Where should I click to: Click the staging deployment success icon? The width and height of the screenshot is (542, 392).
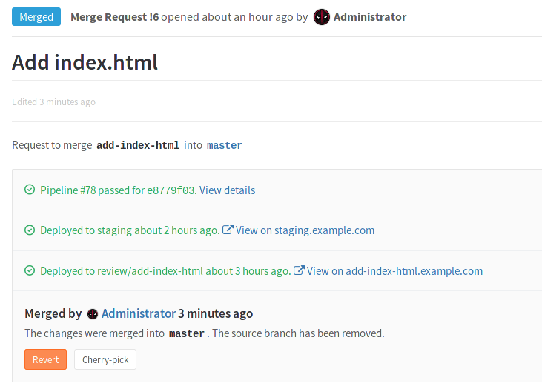tap(30, 230)
